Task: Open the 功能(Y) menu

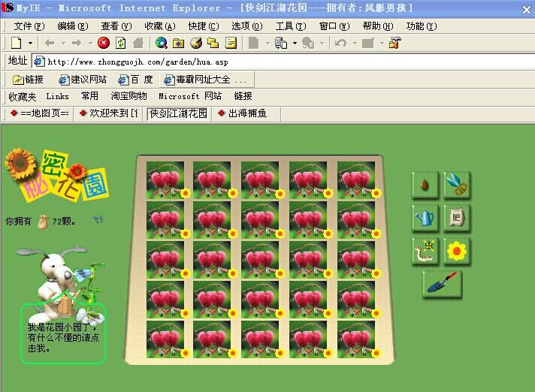Action: point(422,26)
